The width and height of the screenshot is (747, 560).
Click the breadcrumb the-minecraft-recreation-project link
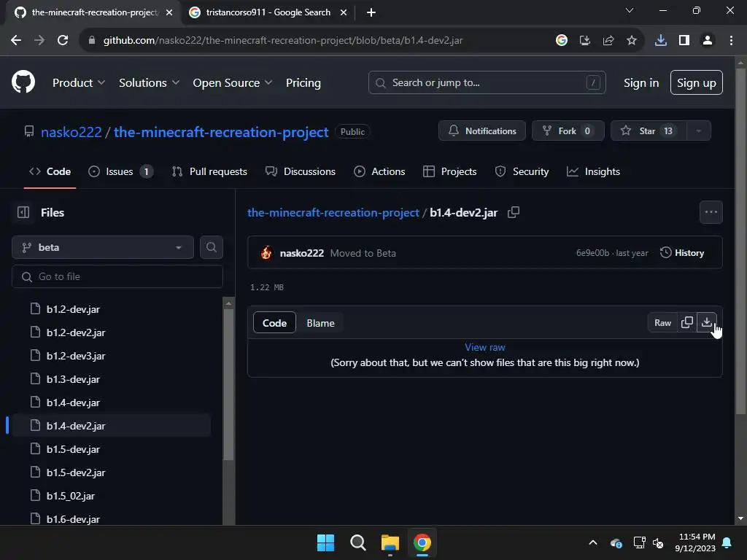click(x=333, y=212)
